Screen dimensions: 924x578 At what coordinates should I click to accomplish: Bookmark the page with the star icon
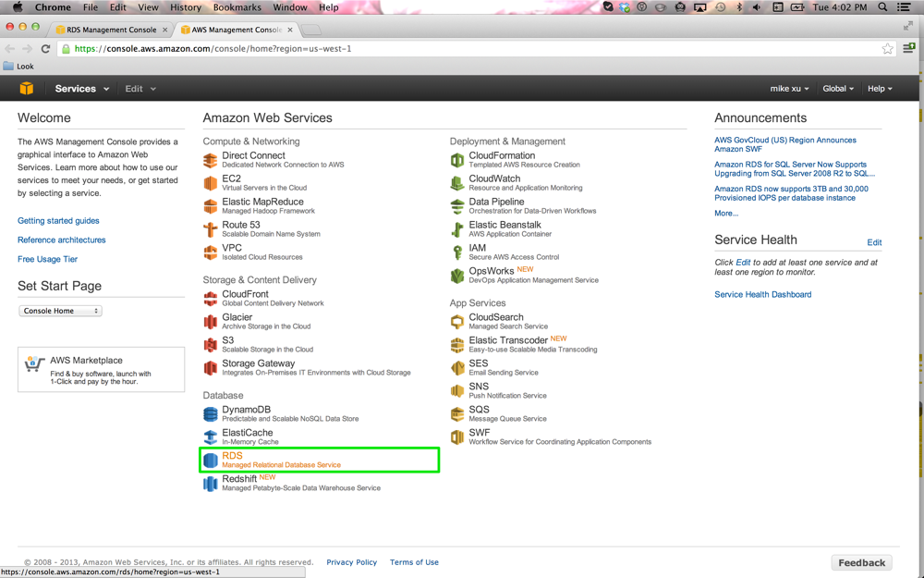[887, 49]
